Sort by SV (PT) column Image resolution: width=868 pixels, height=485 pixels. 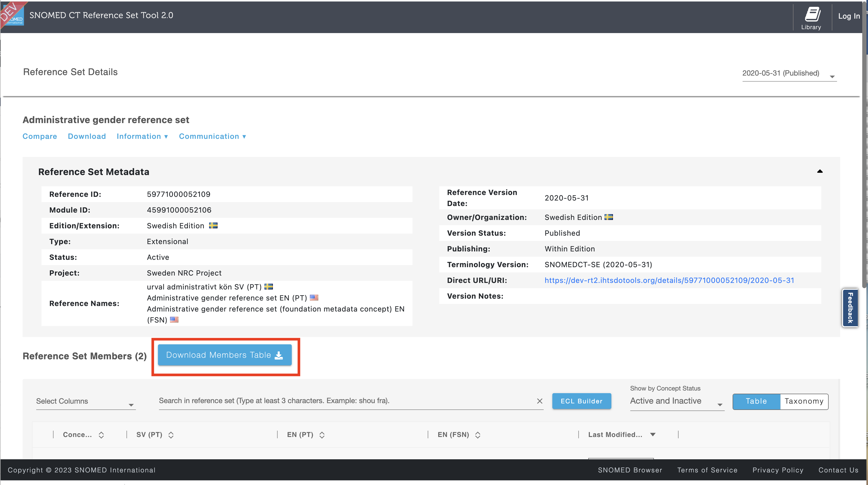(x=171, y=435)
